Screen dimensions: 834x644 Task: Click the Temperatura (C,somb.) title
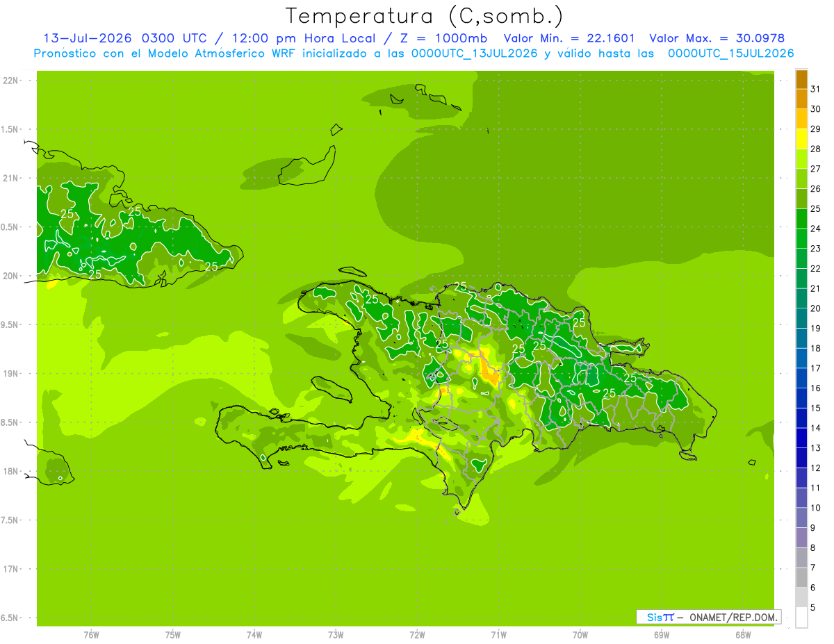pos(424,15)
